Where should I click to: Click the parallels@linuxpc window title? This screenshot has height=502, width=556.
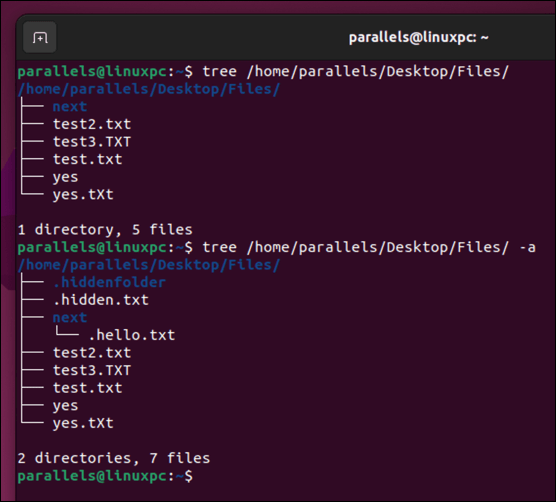[418, 38]
